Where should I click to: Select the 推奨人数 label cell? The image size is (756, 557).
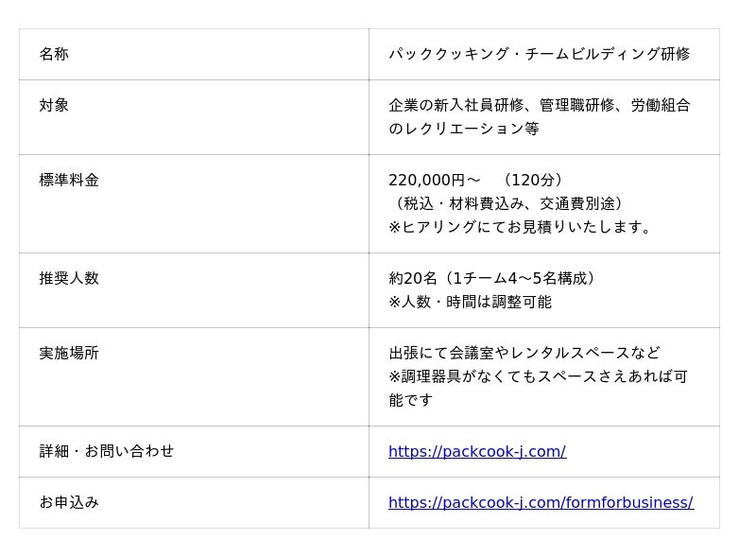(x=69, y=279)
